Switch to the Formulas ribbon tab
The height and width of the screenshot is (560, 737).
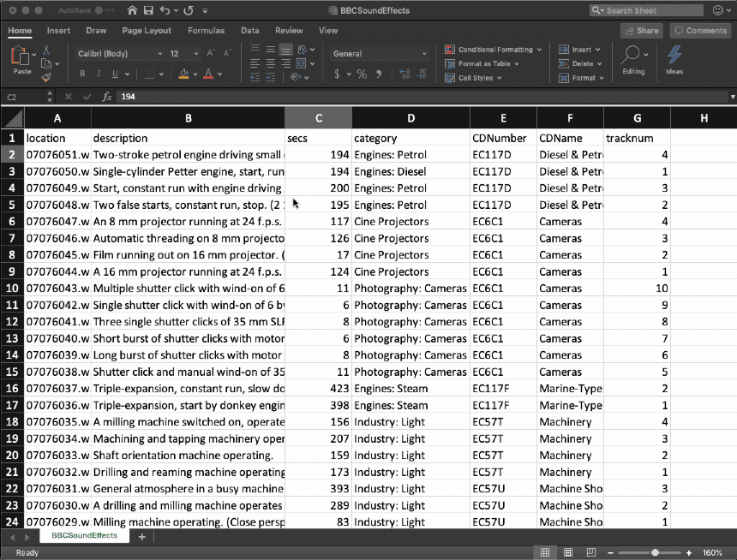[206, 30]
